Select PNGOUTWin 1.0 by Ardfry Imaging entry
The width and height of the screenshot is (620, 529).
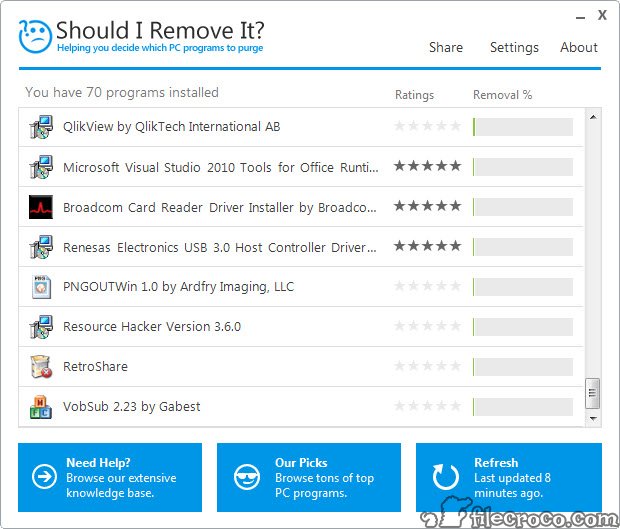pos(301,287)
